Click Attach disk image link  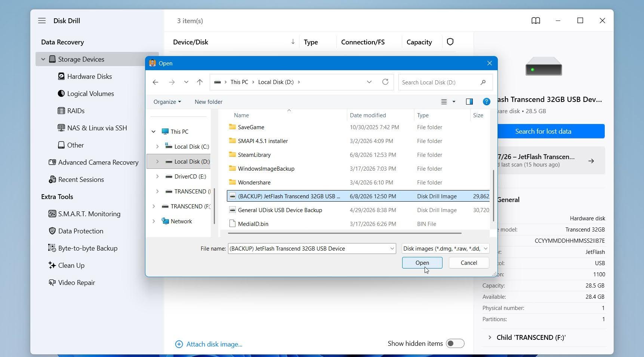(209, 344)
